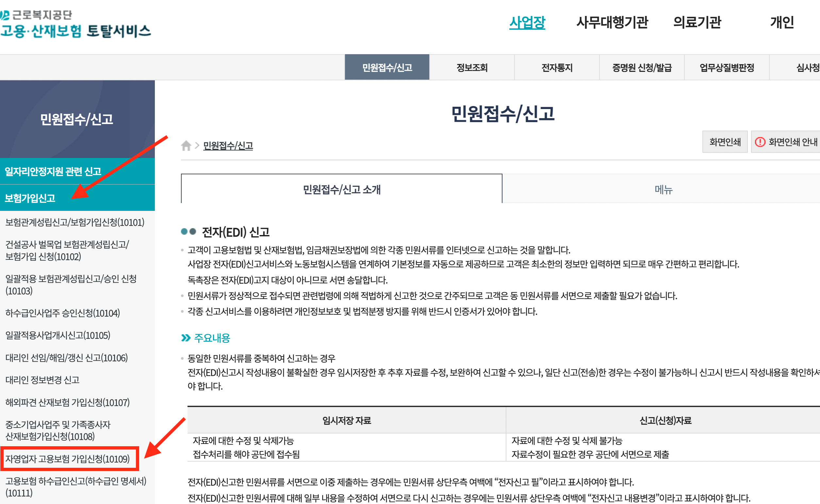Click the home icon in breadcrumb
The height and width of the screenshot is (504, 820).
[186, 146]
